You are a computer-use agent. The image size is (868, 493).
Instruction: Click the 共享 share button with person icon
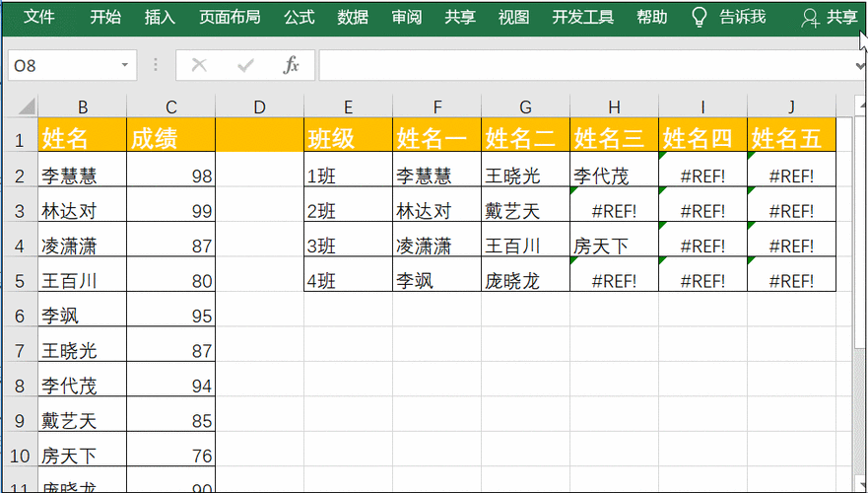click(x=829, y=18)
